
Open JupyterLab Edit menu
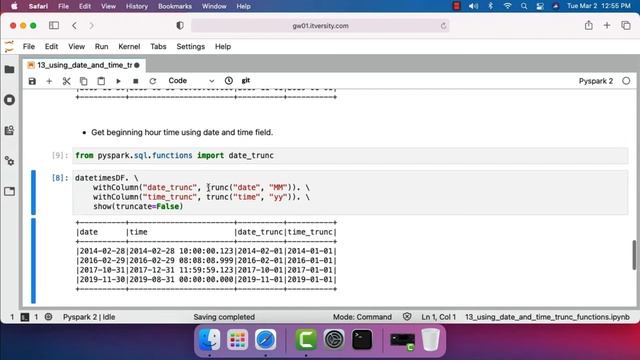tap(51, 47)
